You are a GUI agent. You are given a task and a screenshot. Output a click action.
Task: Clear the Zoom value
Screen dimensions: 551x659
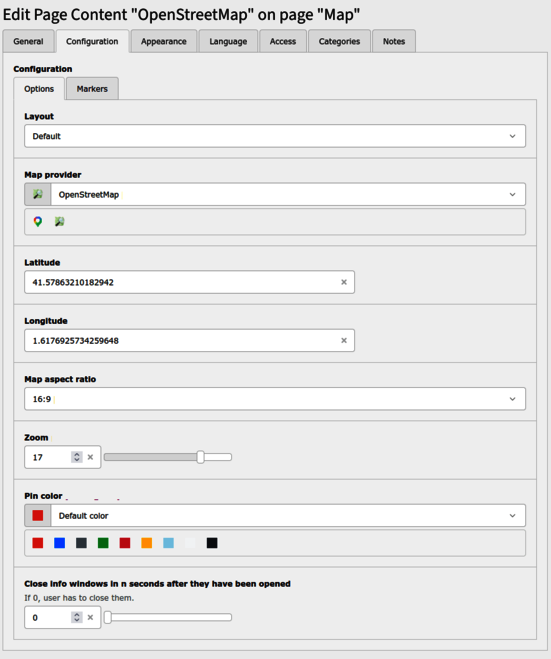[x=90, y=457]
